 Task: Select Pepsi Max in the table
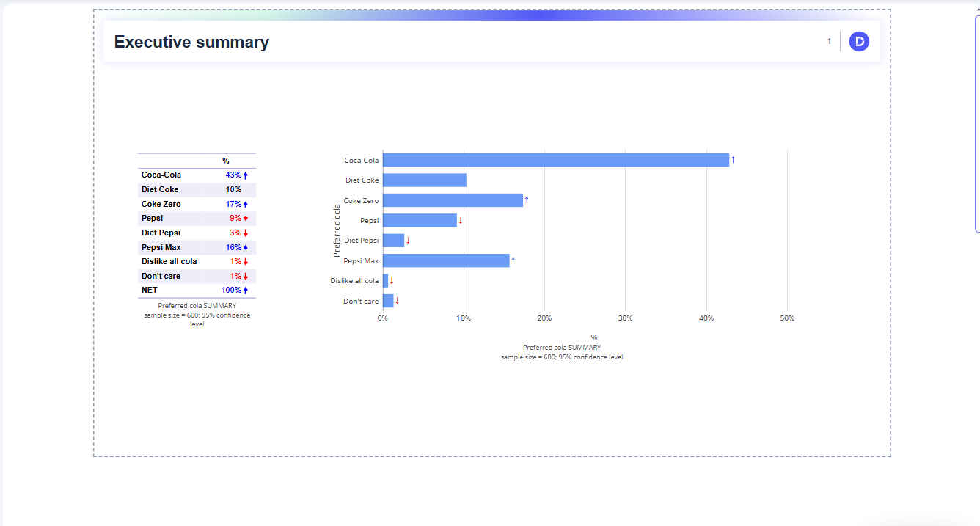pos(161,248)
